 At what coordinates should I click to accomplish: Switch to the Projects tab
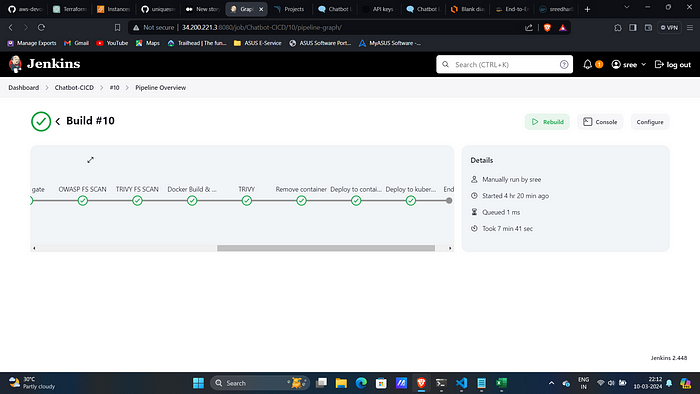(x=289, y=9)
